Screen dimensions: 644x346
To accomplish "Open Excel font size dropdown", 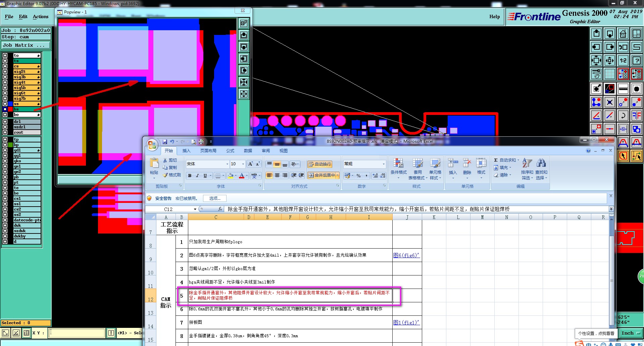I will coord(243,164).
